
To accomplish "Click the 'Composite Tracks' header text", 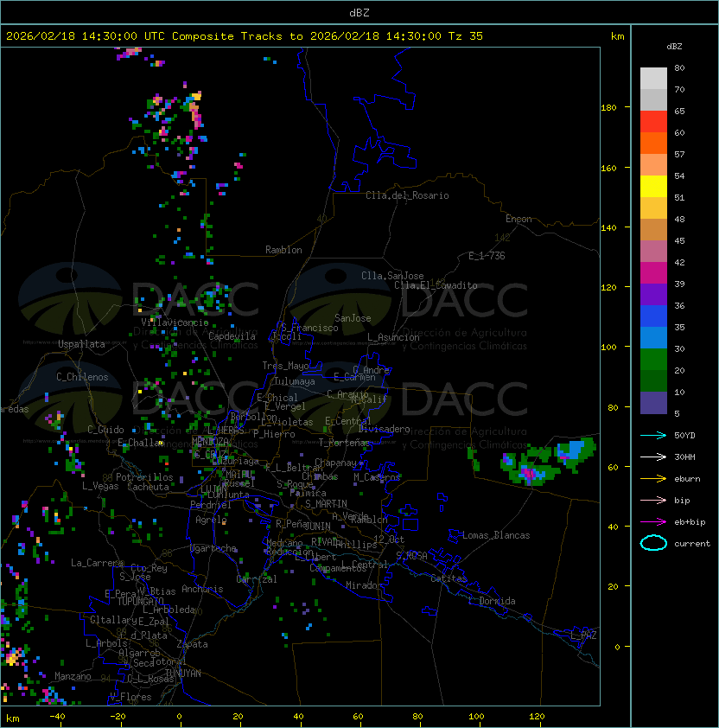I will click(x=227, y=36).
